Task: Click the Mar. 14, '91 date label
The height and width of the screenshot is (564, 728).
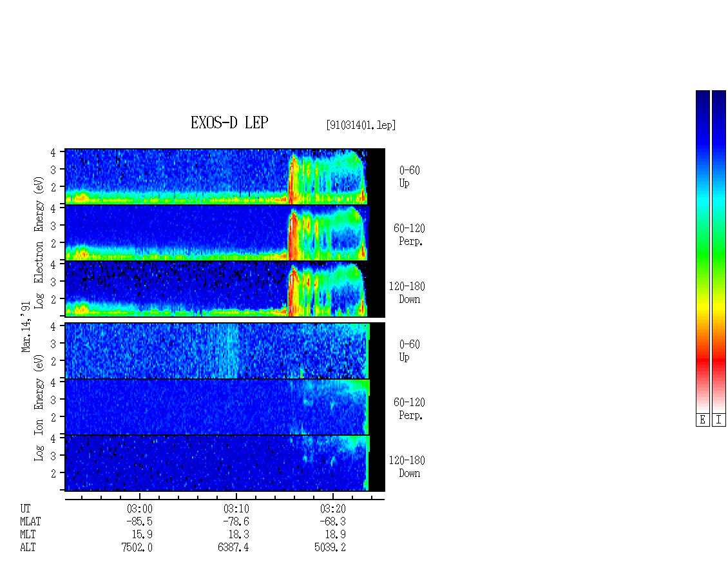Action: pyautogui.click(x=26, y=327)
